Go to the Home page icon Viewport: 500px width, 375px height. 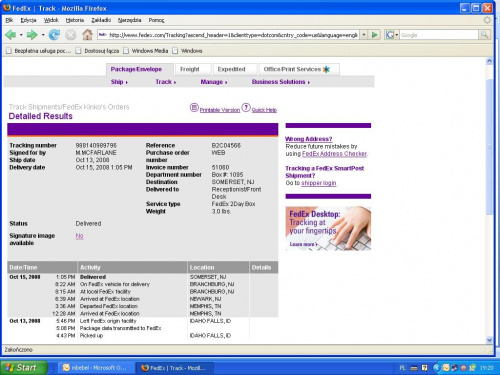(x=87, y=35)
